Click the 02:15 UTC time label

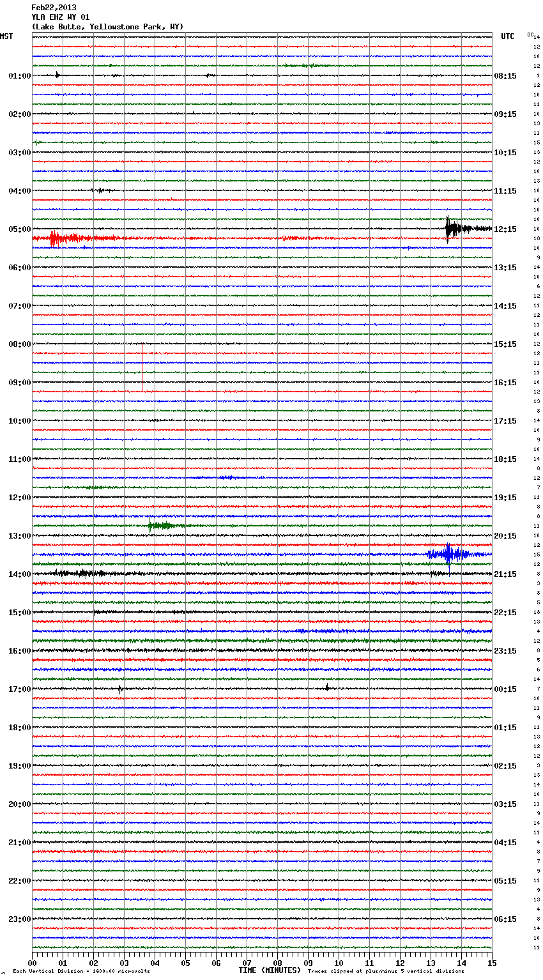click(505, 766)
